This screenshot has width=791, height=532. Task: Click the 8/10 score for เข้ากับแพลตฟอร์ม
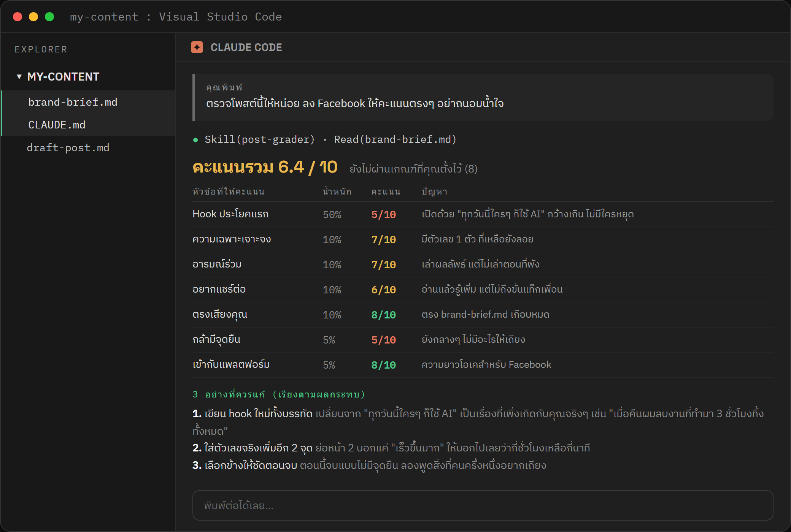pyautogui.click(x=384, y=365)
